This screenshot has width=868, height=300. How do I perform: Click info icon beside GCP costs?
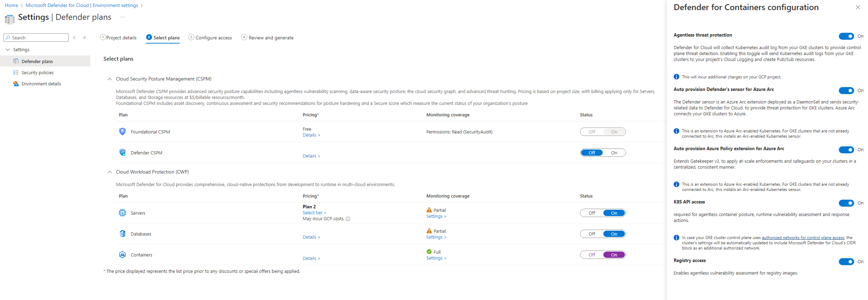348,219
